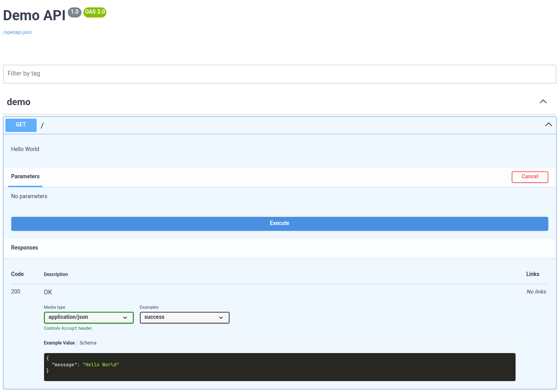Open the /openapi.json specification link
560x392 pixels.
coord(17,32)
